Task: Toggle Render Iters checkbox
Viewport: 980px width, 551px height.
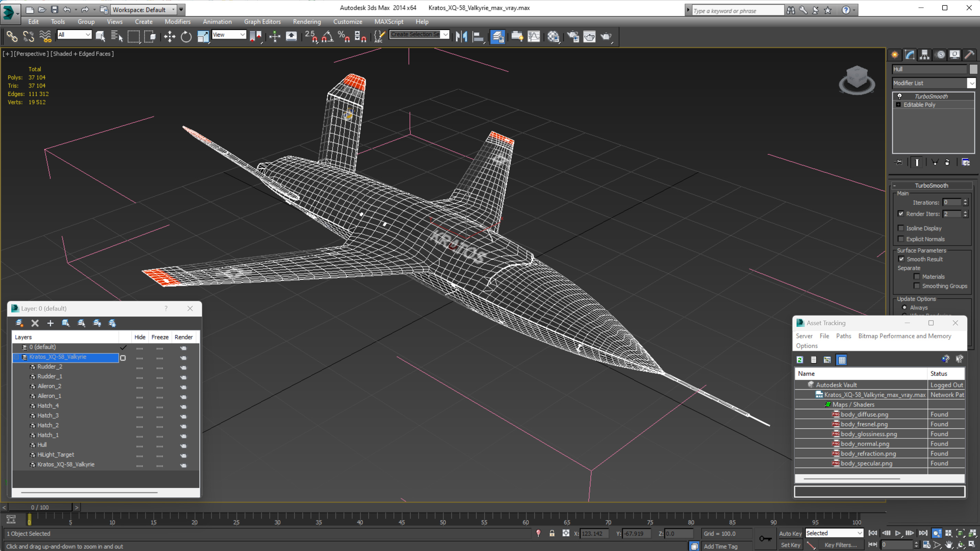Action: click(x=901, y=214)
